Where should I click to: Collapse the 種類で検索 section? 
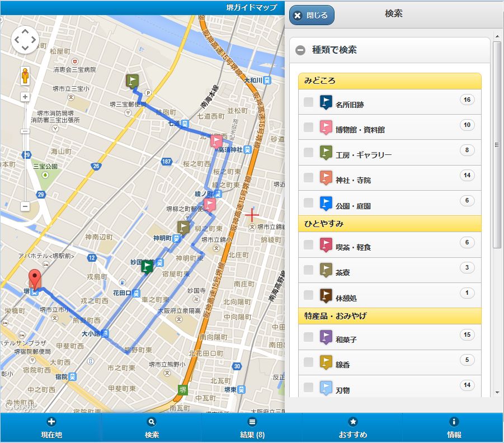coord(389,50)
